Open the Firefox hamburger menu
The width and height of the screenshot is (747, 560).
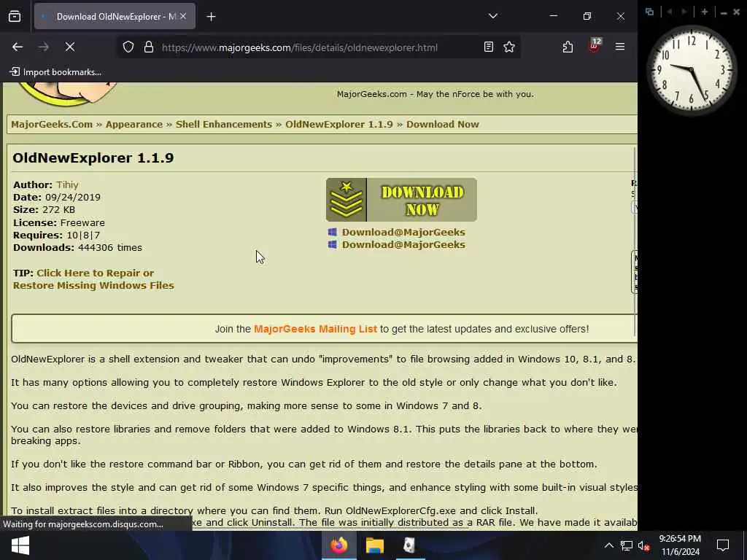pos(620,47)
